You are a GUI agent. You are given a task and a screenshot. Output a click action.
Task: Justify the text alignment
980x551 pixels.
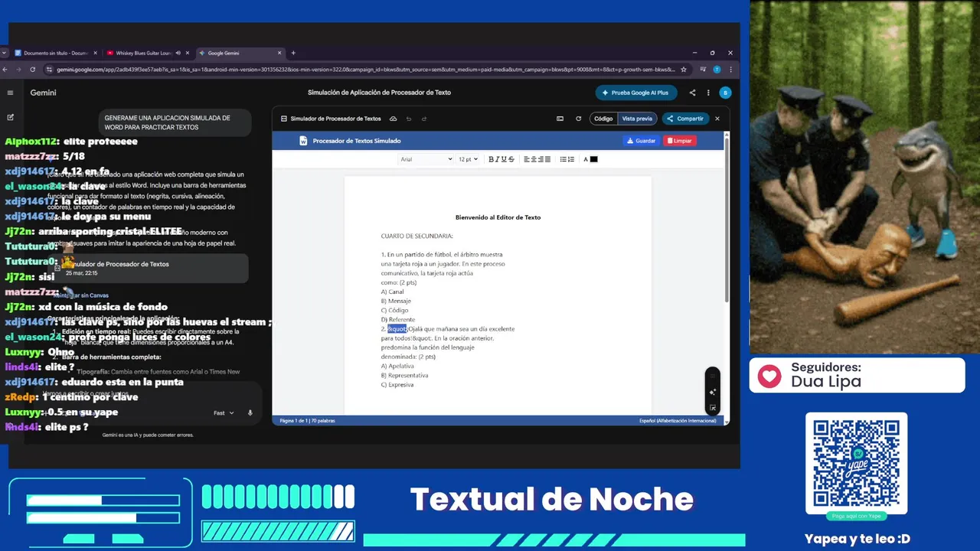tap(547, 159)
